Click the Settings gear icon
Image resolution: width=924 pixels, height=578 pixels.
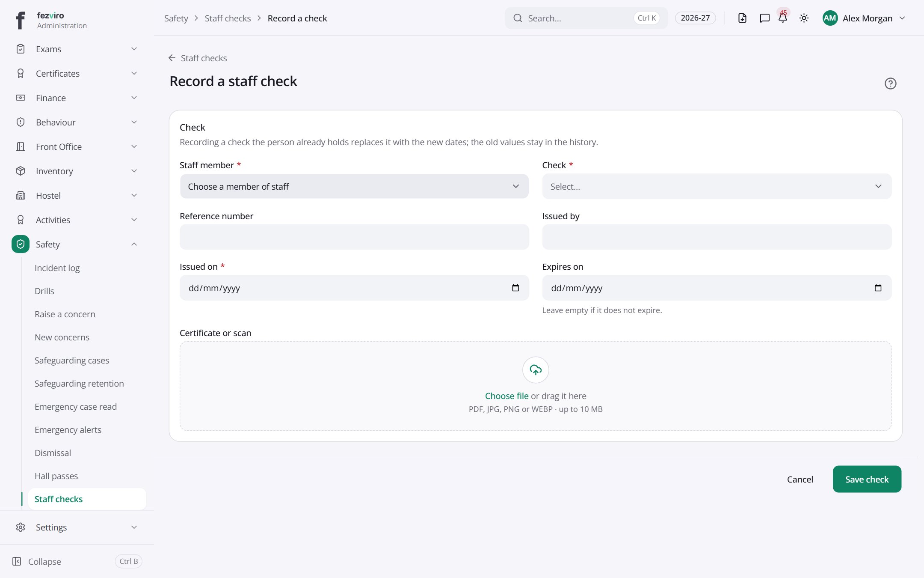pos(21,527)
